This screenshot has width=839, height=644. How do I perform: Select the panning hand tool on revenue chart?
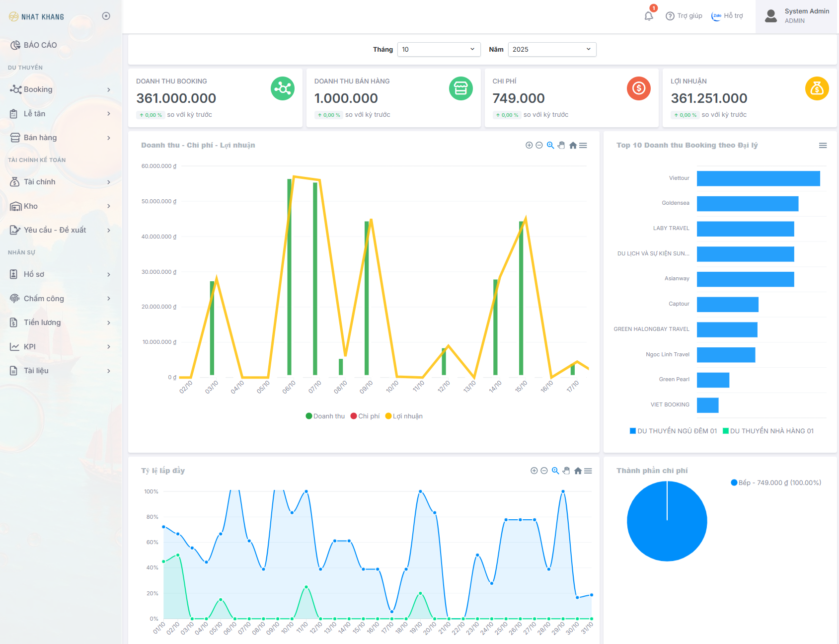point(561,145)
